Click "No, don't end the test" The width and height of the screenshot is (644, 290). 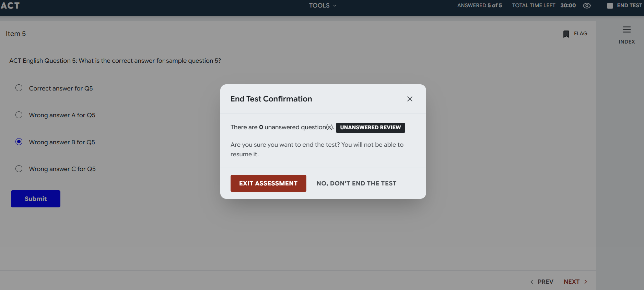point(356,183)
